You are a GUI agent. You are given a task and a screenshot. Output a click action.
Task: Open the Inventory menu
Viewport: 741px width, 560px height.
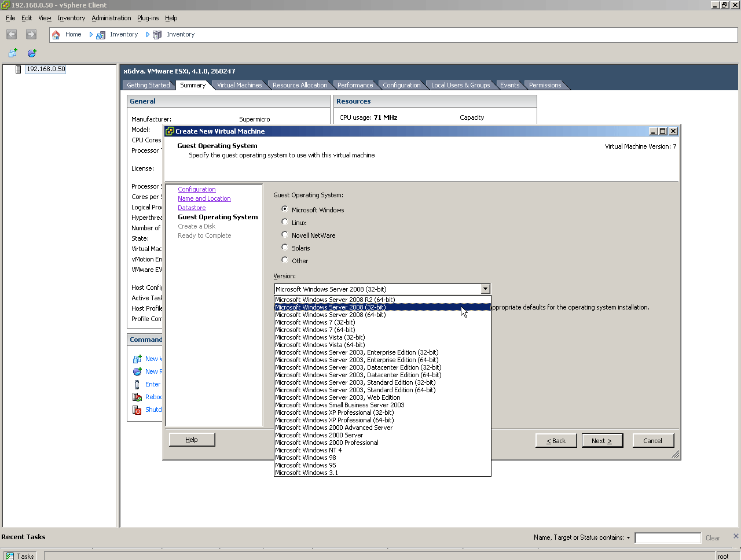click(x=71, y=18)
